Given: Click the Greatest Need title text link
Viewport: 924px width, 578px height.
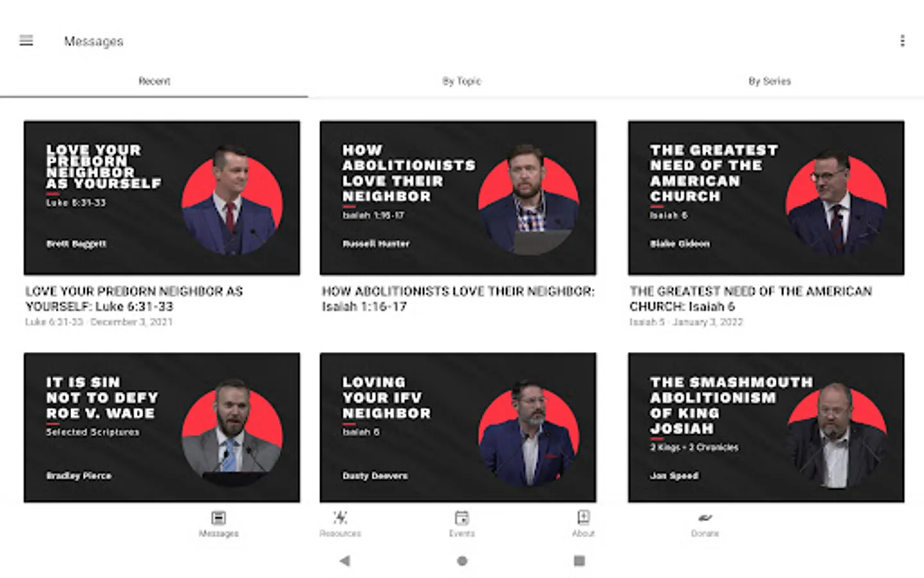Looking at the screenshot, I should click(751, 299).
